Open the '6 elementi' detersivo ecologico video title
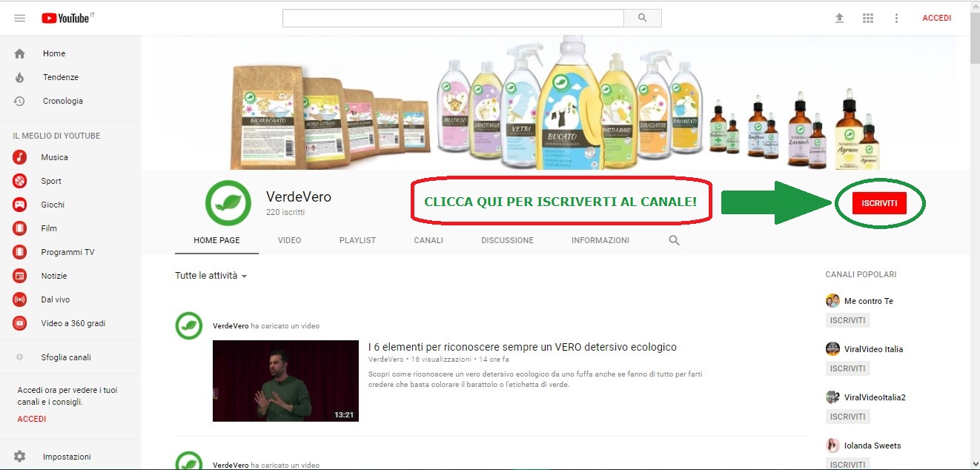980x470 pixels. pyautogui.click(x=523, y=347)
